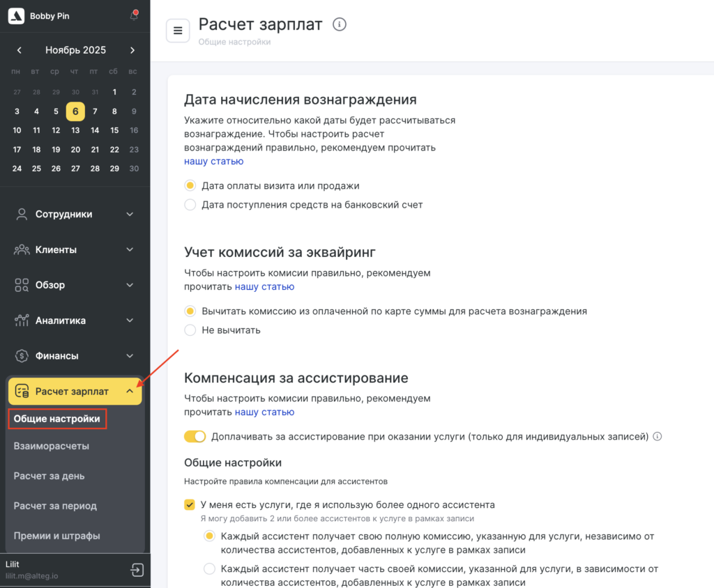Go to next month in calendar
The width and height of the screenshot is (714, 588).
[x=132, y=50]
